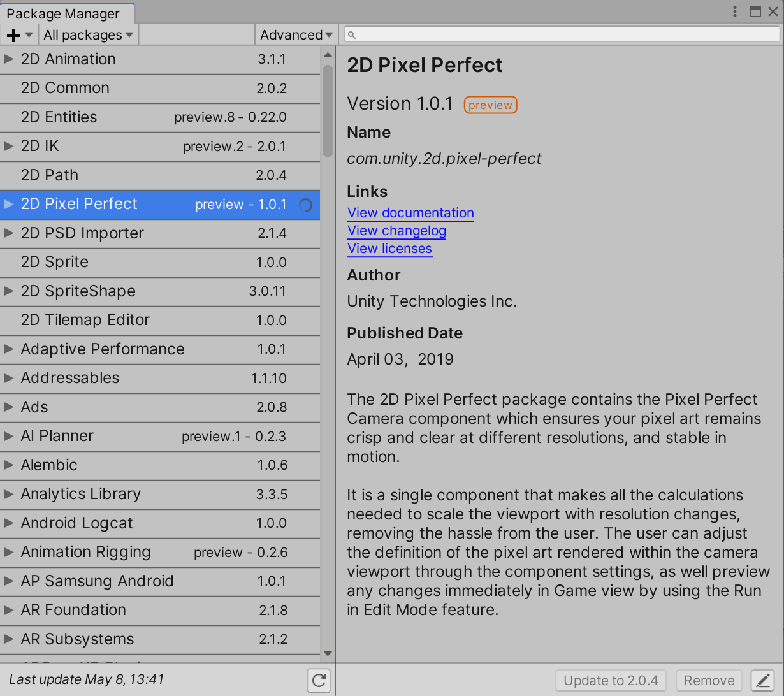Expand the Android Logcat versions
The height and width of the screenshot is (696, 784).
point(9,523)
